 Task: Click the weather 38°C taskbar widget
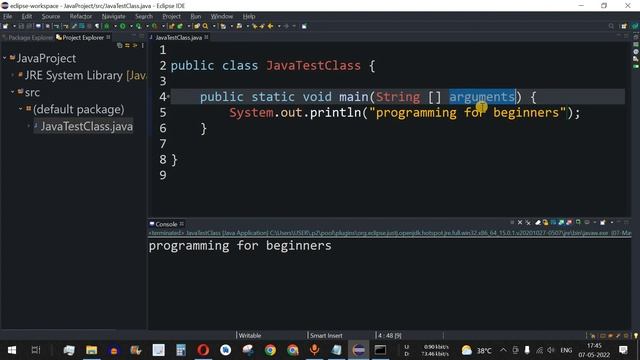(476, 350)
